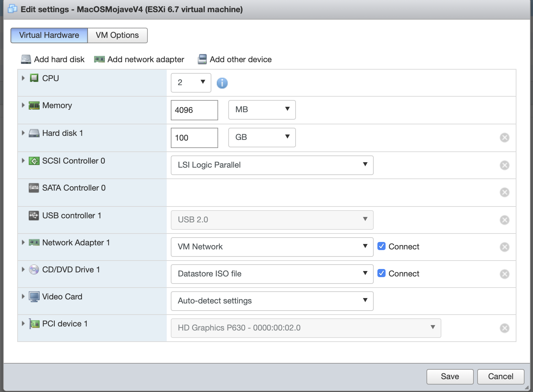Open the LSI Logic Parallel dropdown
The height and width of the screenshot is (392, 533).
[272, 165]
